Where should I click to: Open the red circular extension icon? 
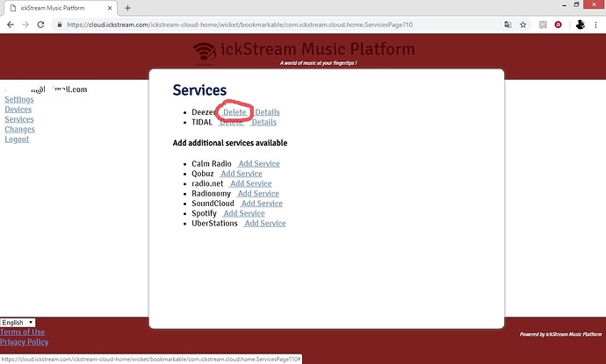tap(558, 25)
